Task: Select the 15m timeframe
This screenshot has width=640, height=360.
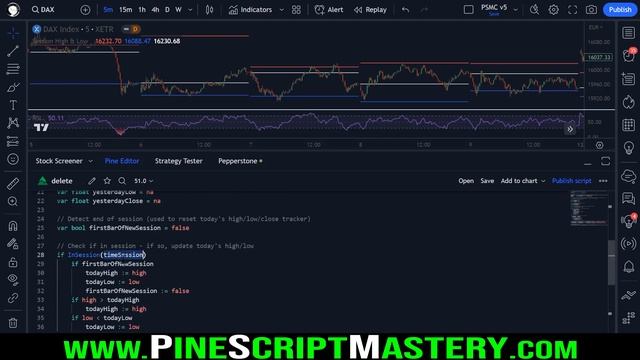Action: point(125,10)
